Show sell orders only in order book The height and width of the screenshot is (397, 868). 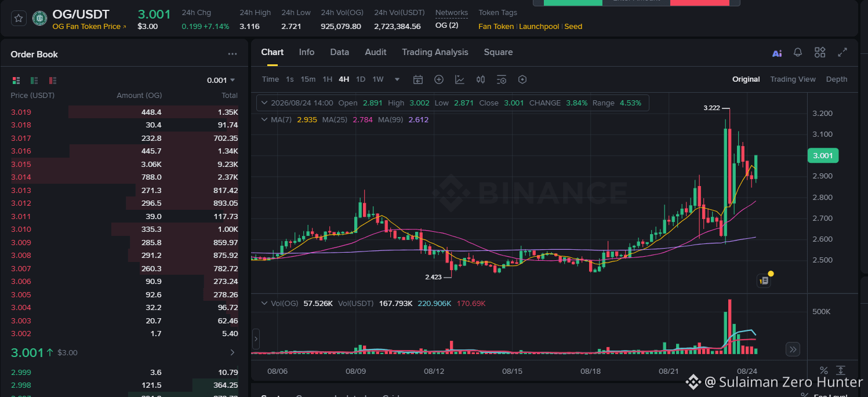[53, 81]
